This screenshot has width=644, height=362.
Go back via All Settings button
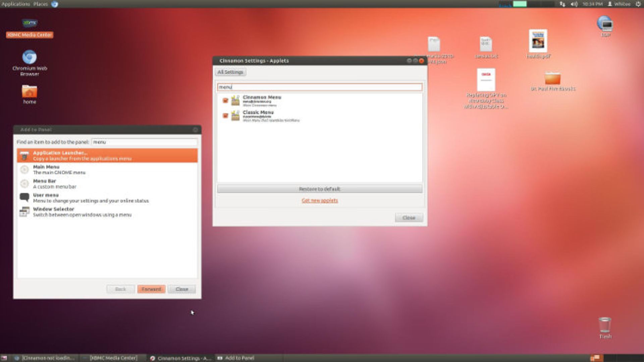coord(230,72)
